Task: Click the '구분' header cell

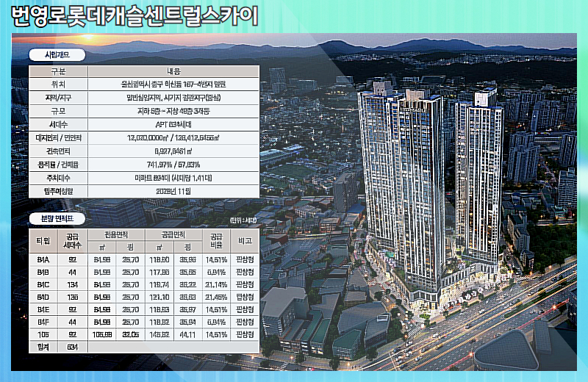Action: pos(58,71)
